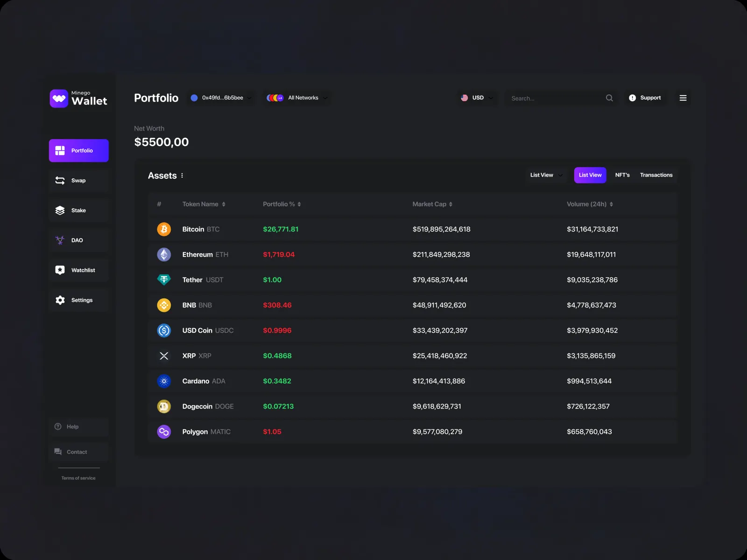This screenshot has height=560, width=747.
Task: Click the XRP coin icon
Action: [164, 356]
